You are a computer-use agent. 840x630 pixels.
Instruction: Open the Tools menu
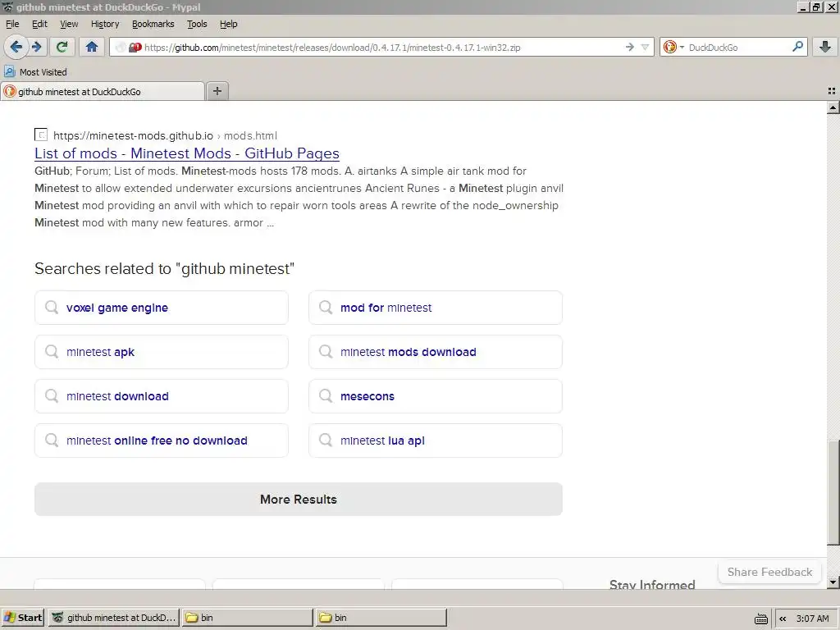click(x=197, y=24)
